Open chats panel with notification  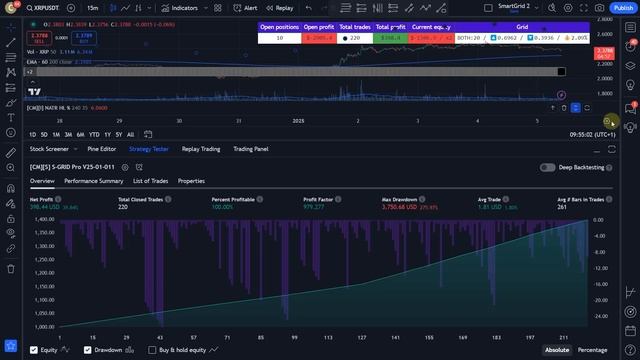630,108
